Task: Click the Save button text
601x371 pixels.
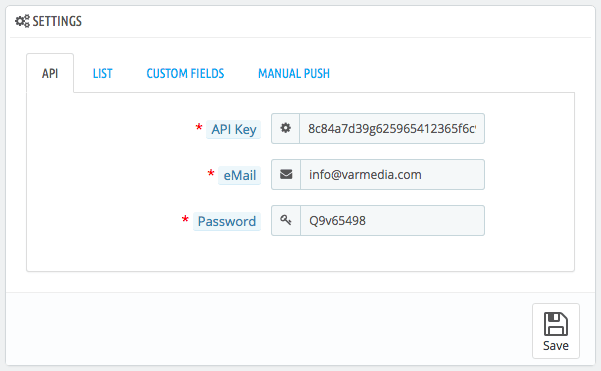Action: [556, 346]
